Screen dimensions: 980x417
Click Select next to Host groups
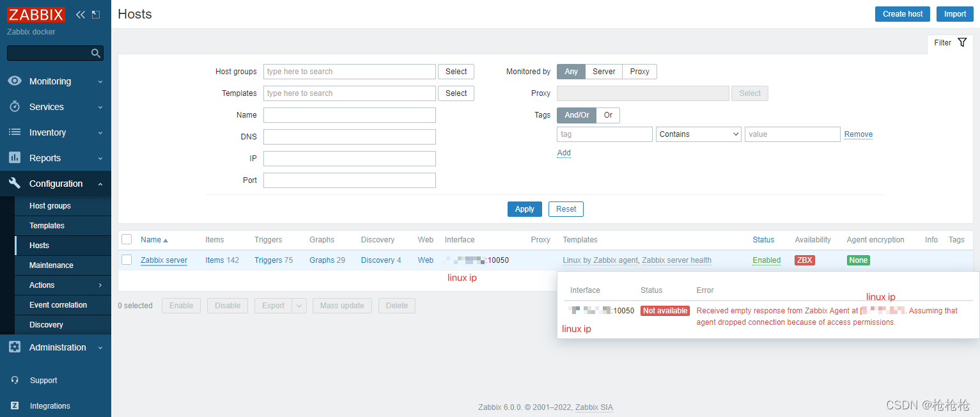[x=456, y=72]
